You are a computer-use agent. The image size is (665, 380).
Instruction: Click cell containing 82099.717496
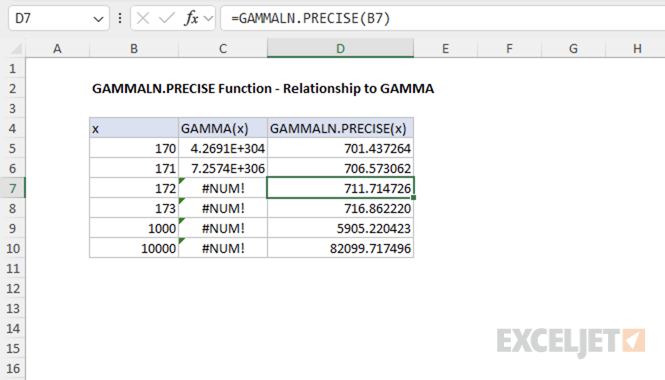click(341, 248)
